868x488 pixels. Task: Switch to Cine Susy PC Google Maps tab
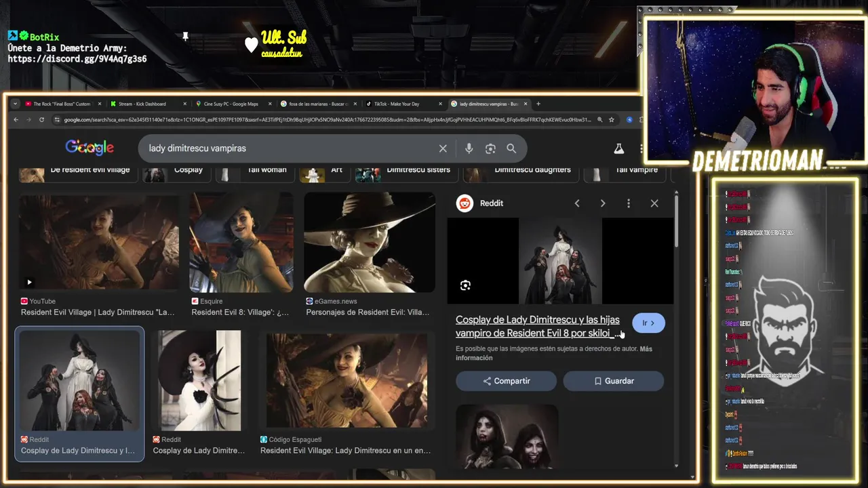tap(233, 104)
